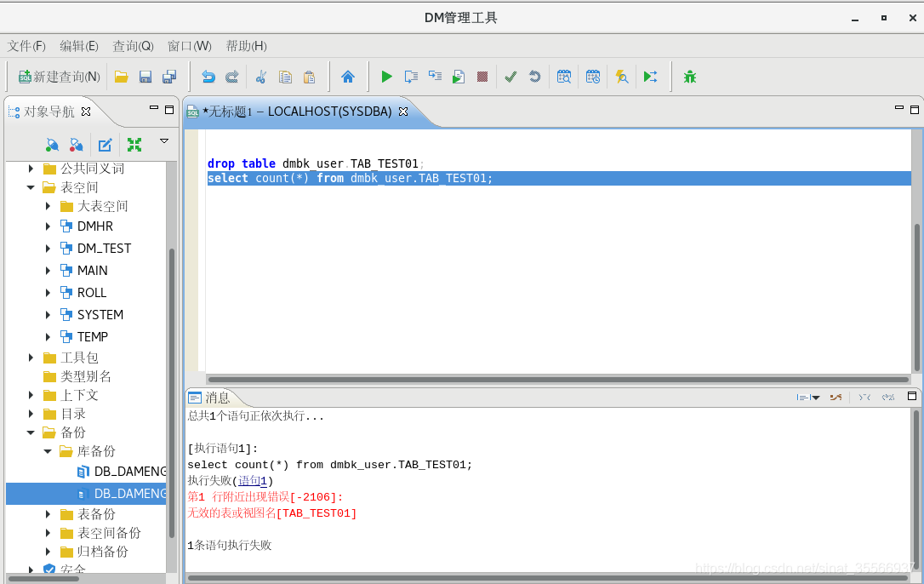Screen dimensions: 924x584
Task: Go to the home page with the house icon
Action: coord(348,77)
